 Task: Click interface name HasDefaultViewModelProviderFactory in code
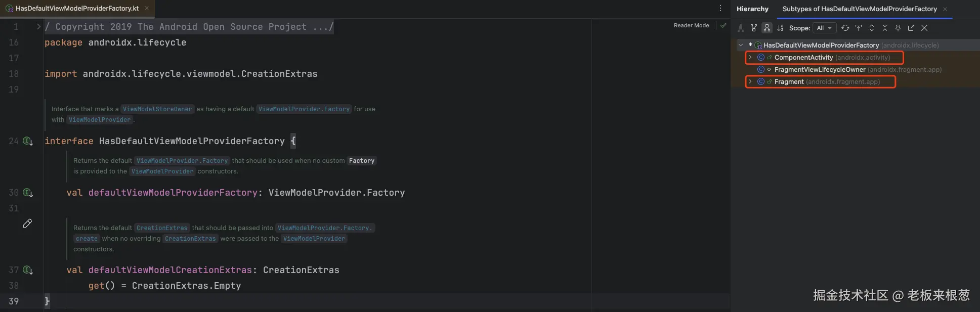192,141
